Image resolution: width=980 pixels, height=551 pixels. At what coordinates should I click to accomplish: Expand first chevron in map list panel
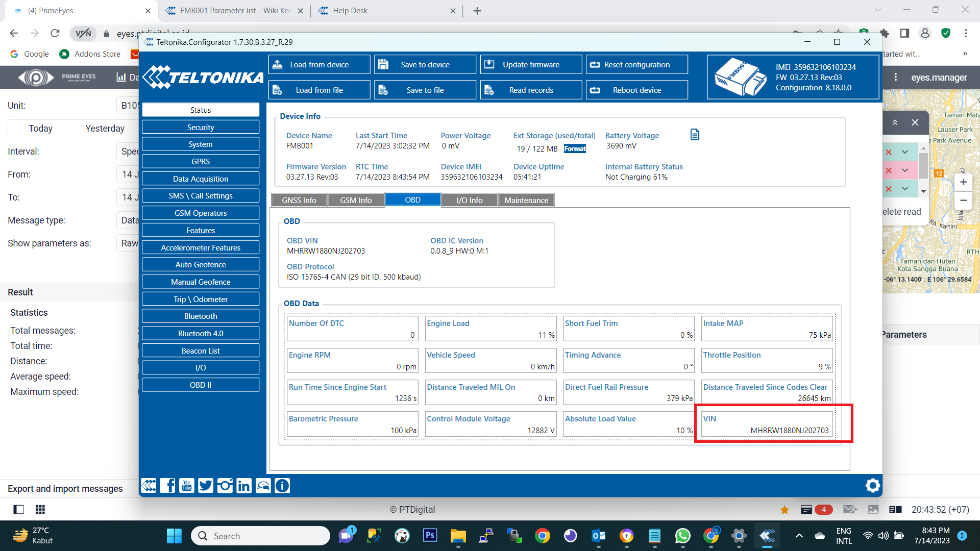coord(905,152)
